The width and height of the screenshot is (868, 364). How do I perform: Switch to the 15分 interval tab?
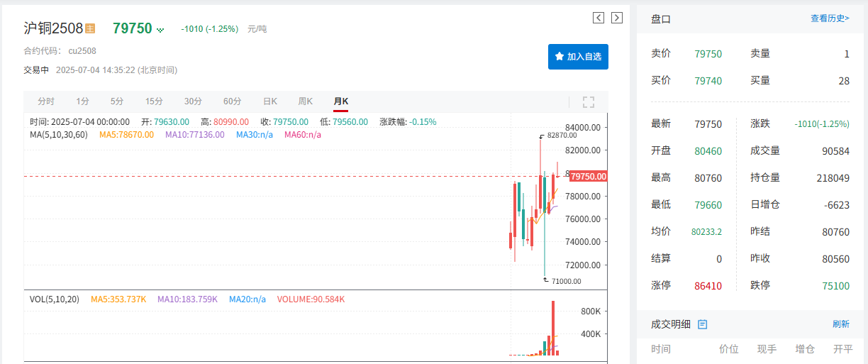154,101
